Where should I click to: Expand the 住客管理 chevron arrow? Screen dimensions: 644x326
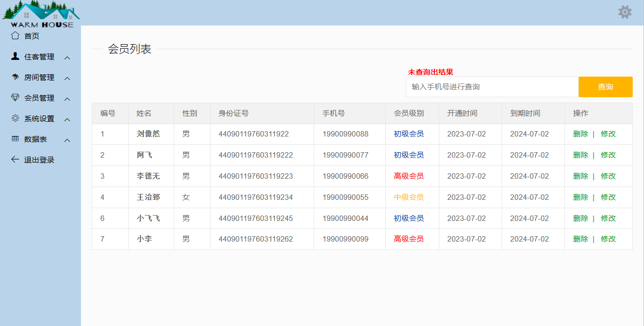(67, 57)
